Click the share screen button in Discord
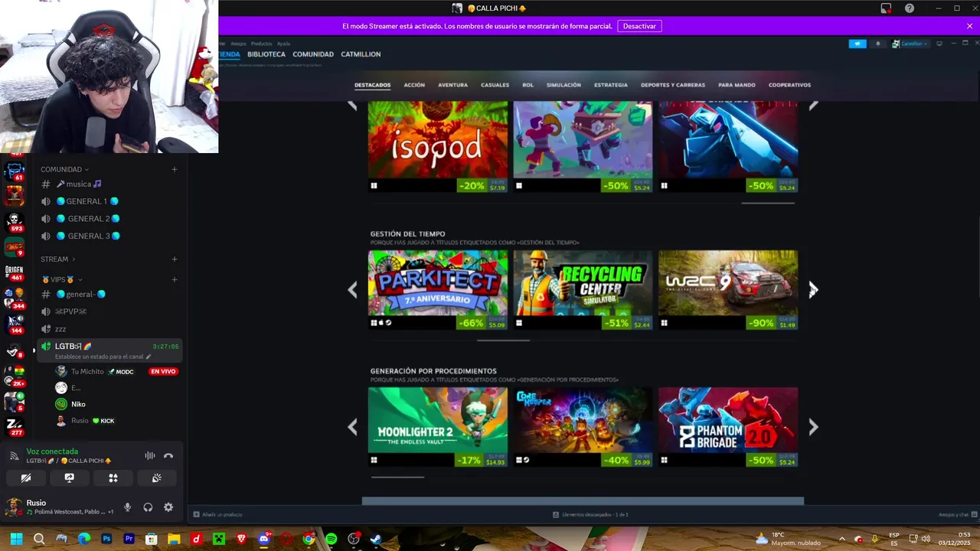 point(70,478)
